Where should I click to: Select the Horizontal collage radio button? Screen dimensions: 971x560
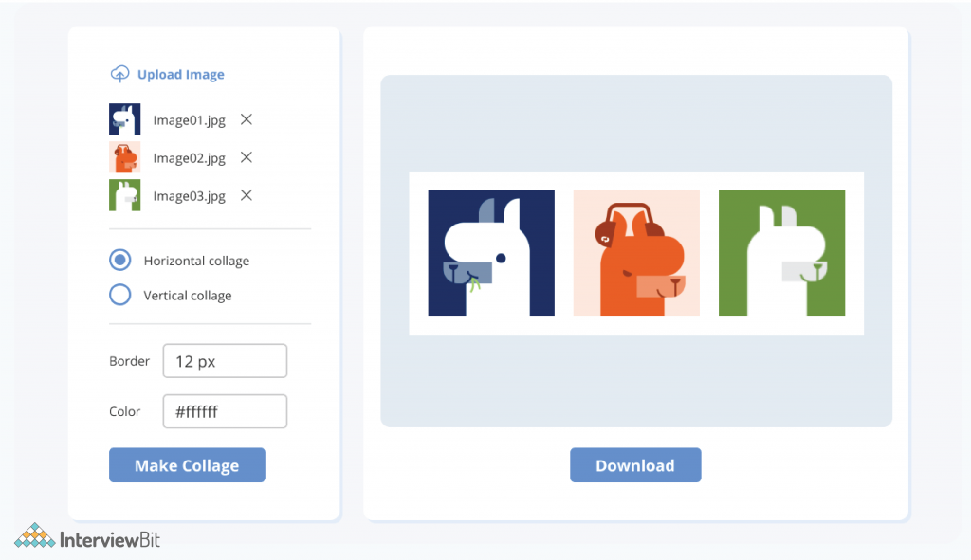tap(120, 260)
